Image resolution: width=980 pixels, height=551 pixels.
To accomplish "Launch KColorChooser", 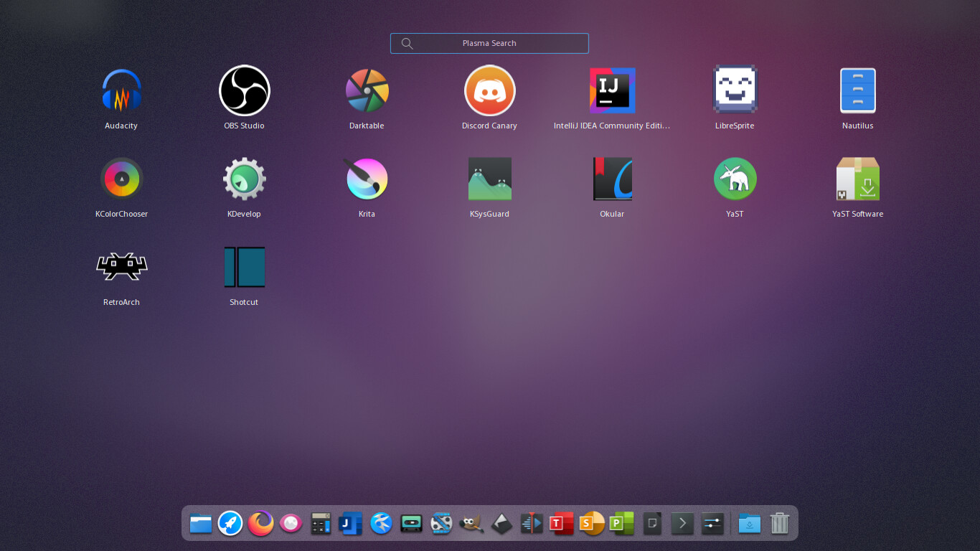I will coord(121,179).
